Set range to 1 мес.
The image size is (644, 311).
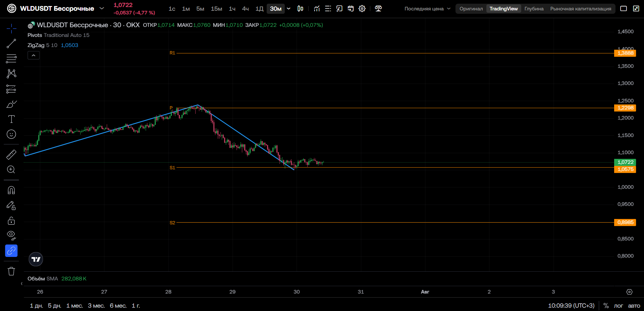tap(74, 306)
